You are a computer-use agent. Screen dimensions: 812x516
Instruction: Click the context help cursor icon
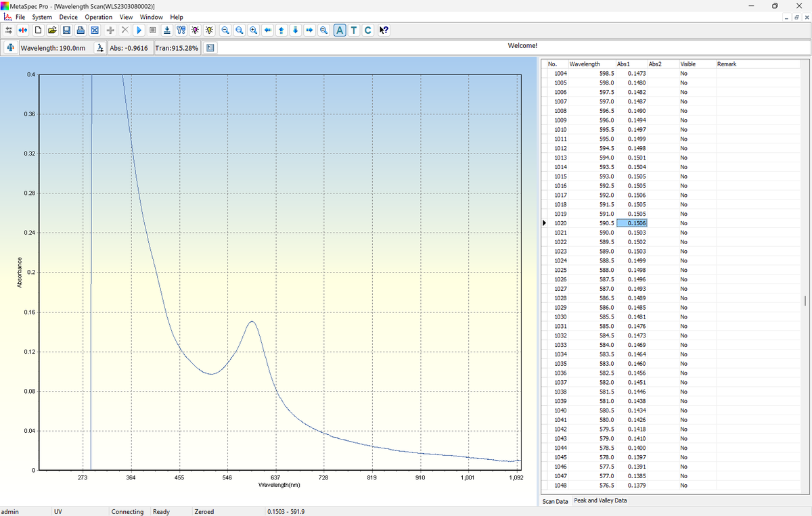pyautogui.click(x=384, y=30)
